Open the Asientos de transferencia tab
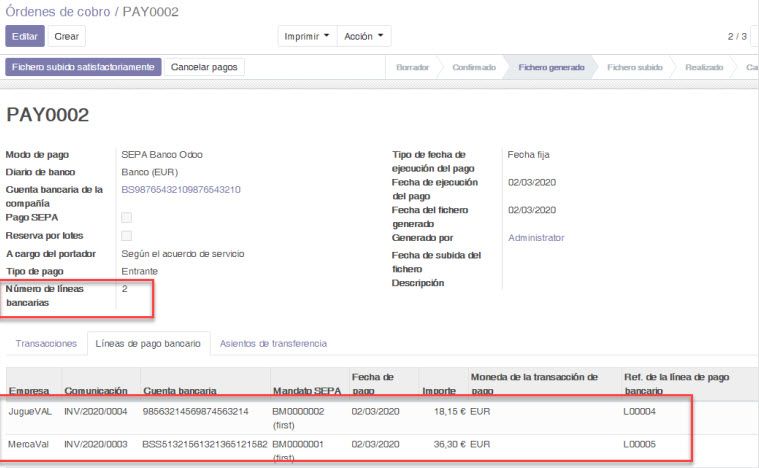Image resolution: width=759 pixels, height=468 pixels. [273, 343]
